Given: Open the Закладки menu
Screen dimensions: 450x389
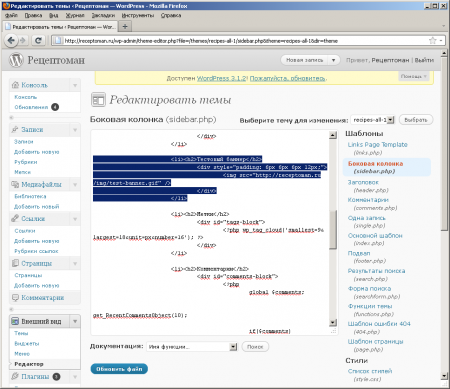Looking at the screenshot, I should click(103, 15).
